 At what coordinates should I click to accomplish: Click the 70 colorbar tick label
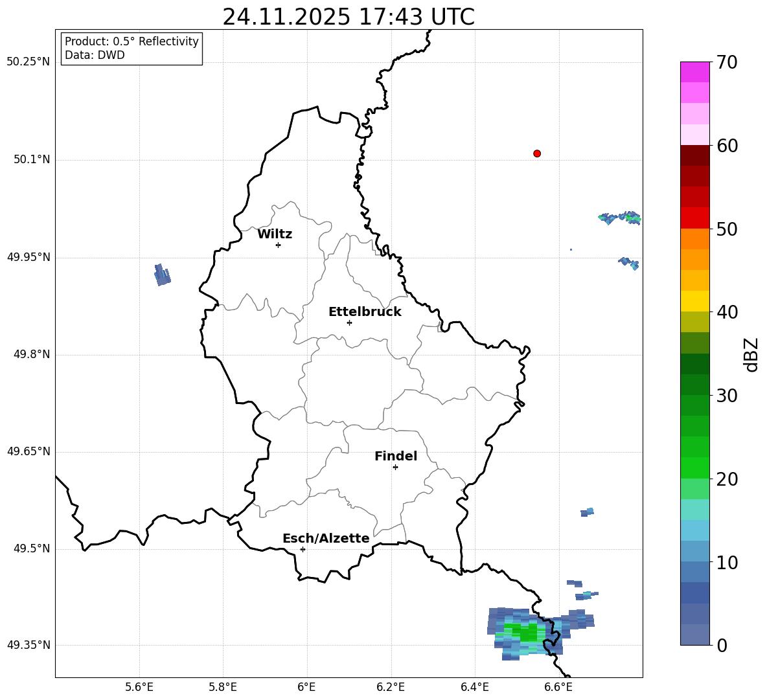tap(727, 63)
